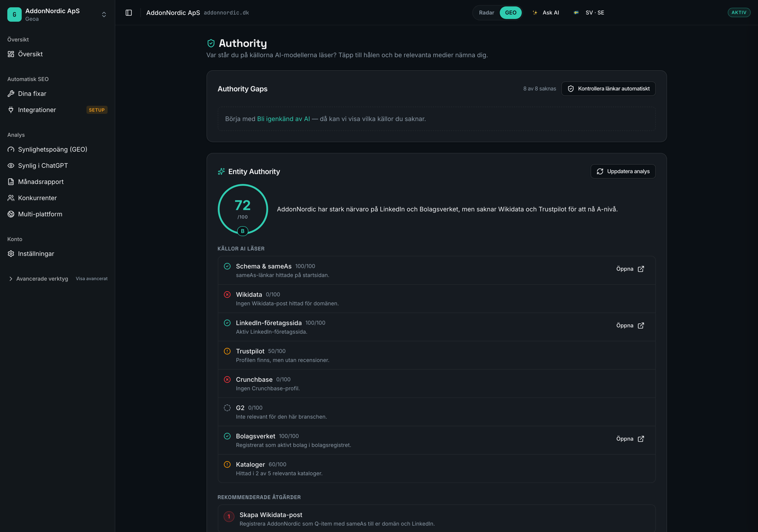Open Konkurrenter in the sidebar
Image resolution: width=758 pixels, height=532 pixels.
57,198
